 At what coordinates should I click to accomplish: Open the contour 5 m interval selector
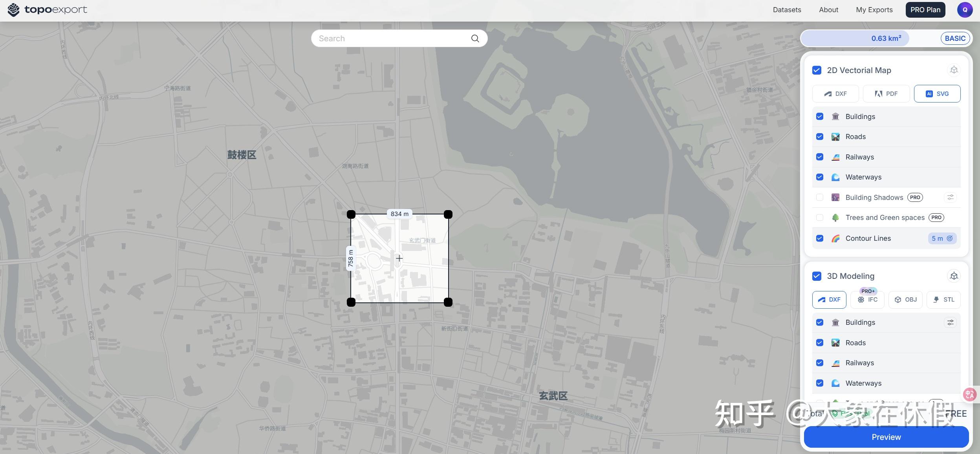(942, 238)
